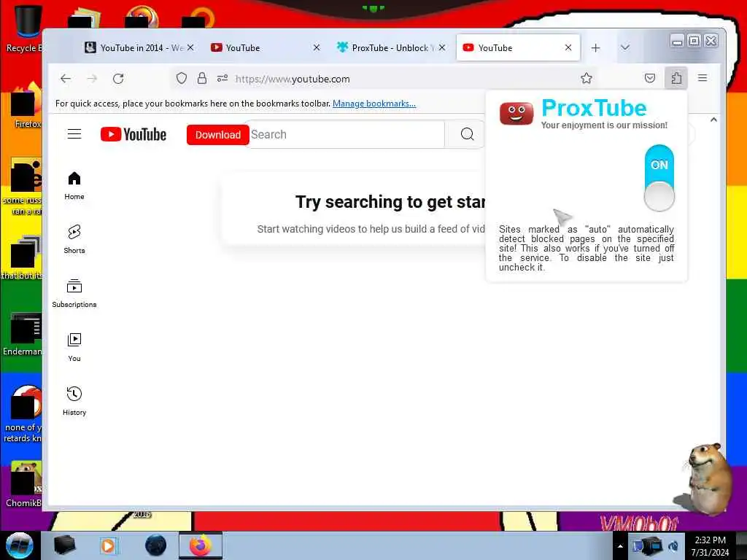Close the ProxTube - Unblock tab
Screen dimensions: 747x560
pyautogui.click(x=442, y=47)
